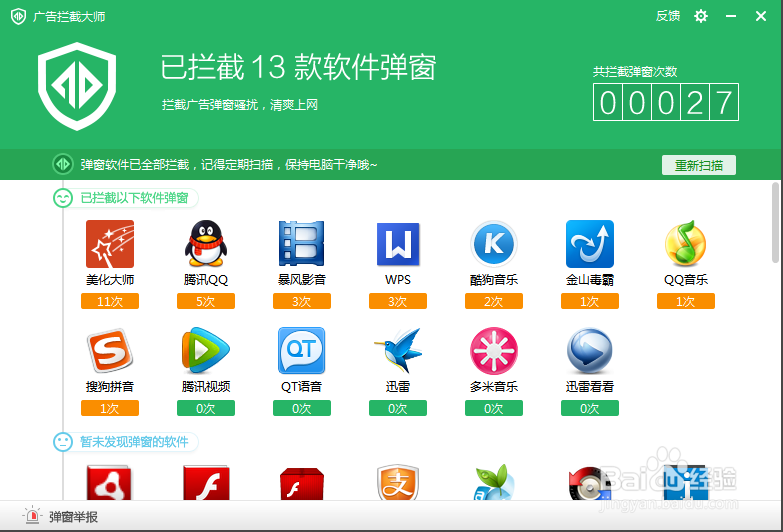Viewport: 783px width, 532px height.
Task: Click the 反馈 feedback link
Action: (667, 16)
